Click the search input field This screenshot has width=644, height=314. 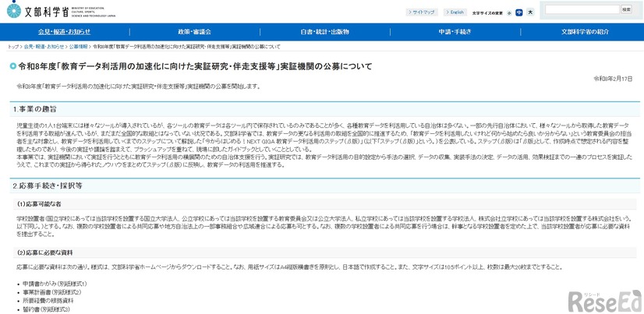(582, 9)
